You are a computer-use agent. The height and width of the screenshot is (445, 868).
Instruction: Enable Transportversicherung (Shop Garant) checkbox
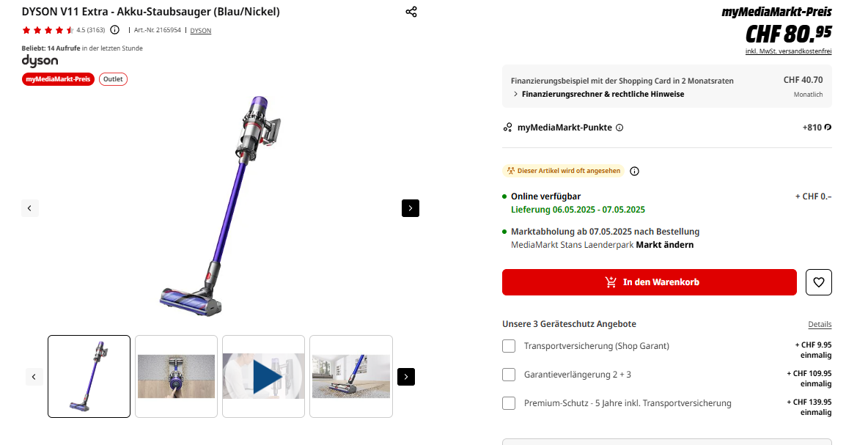click(509, 346)
